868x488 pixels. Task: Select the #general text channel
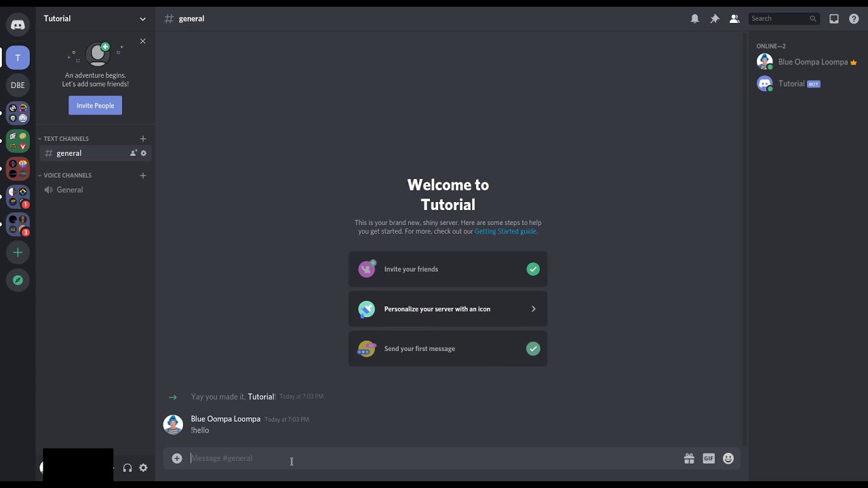[x=95, y=153]
